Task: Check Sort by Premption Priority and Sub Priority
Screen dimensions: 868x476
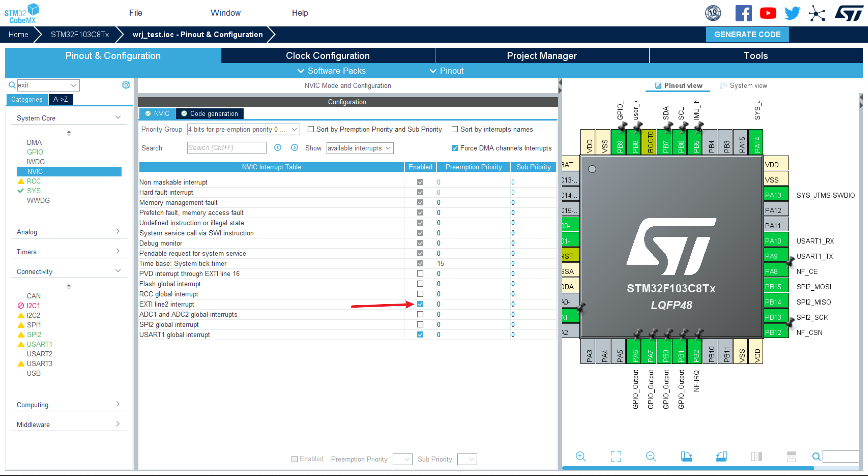Action: click(x=310, y=129)
